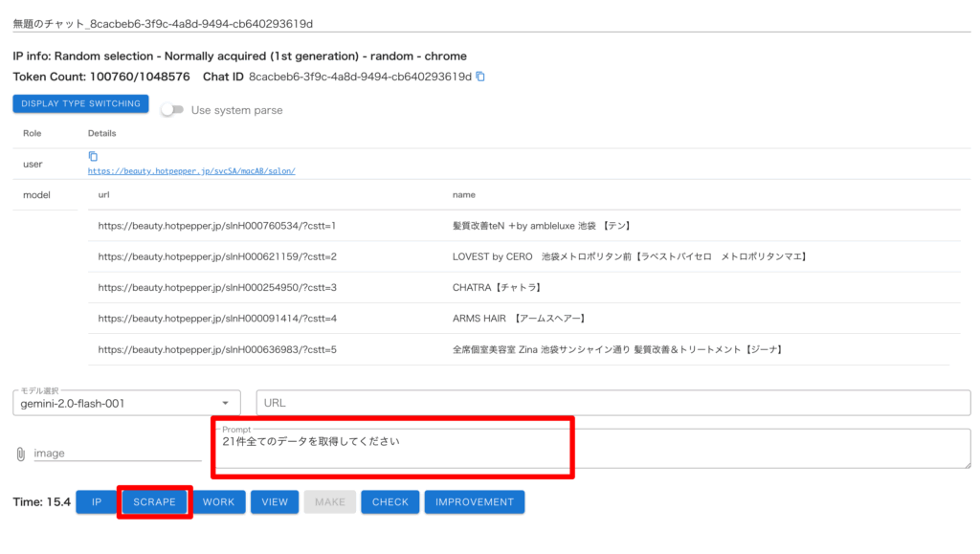
Task: Open the model selection dropdown
Action: (128, 403)
